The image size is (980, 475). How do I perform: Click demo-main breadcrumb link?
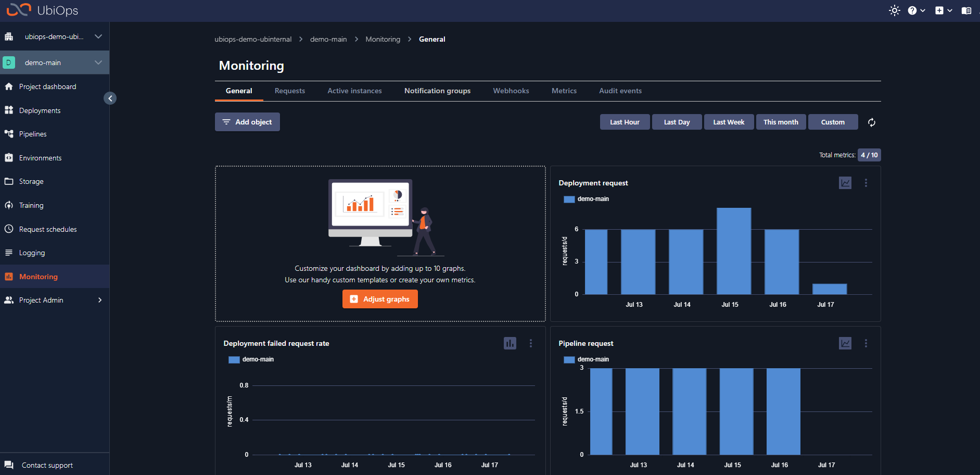coord(328,39)
